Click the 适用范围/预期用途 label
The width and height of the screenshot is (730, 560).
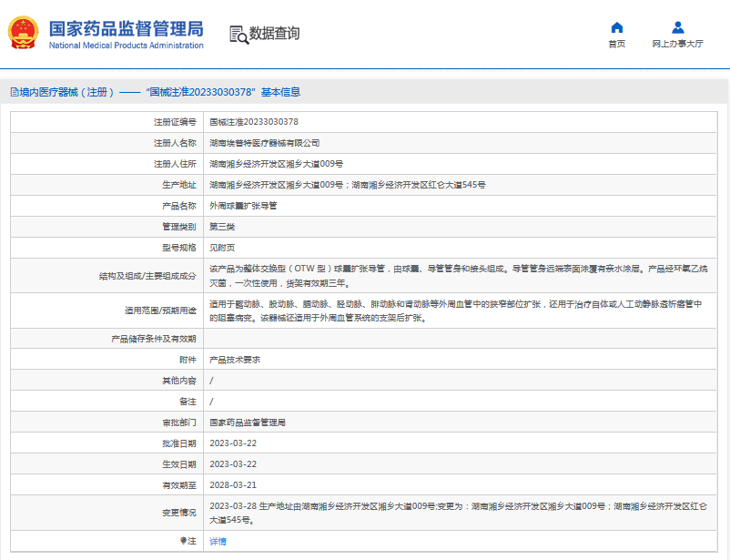click(x=160, y=311)
